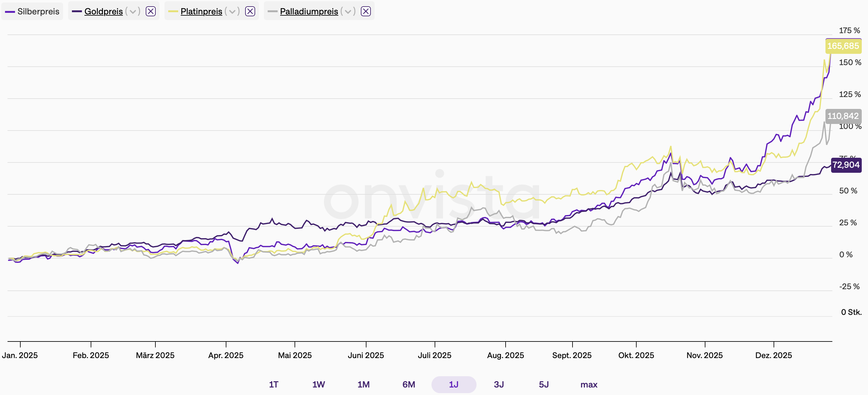Image resolution: width=868 pixels, height=395 pixels.
Task: Switch to the 5J view
Action: [x=544, y=385]
